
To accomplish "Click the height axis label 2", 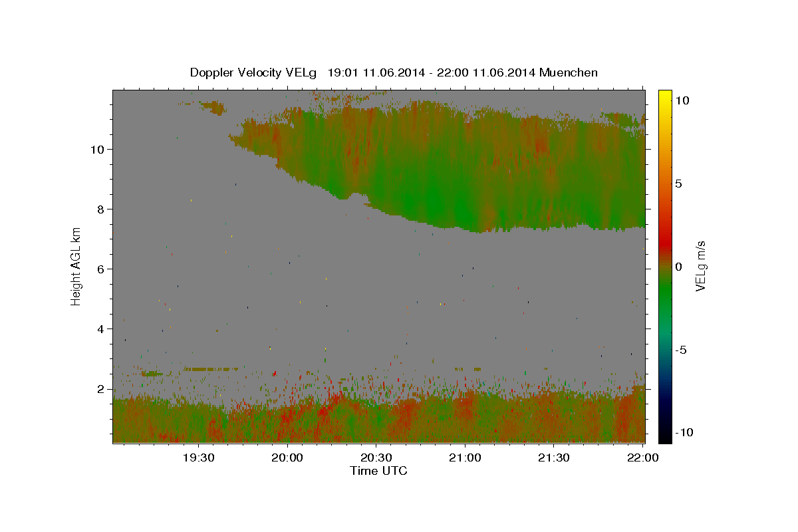I will tap(102, 388).
